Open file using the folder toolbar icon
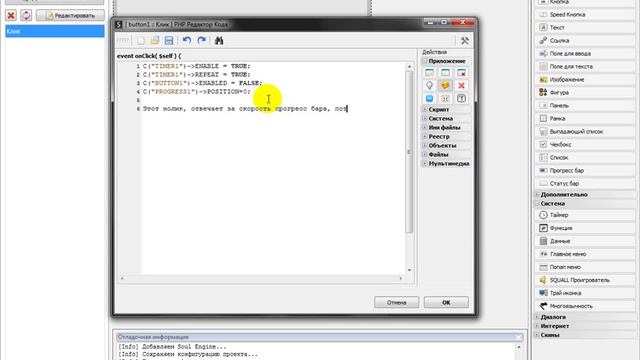 (x=155, y=40)
